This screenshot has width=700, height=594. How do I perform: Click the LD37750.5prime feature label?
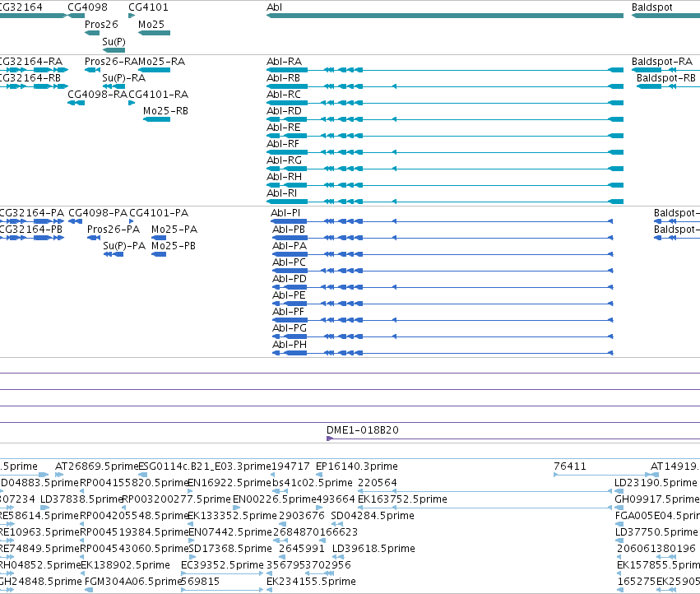pyautogui.click(x=656, y=532)
